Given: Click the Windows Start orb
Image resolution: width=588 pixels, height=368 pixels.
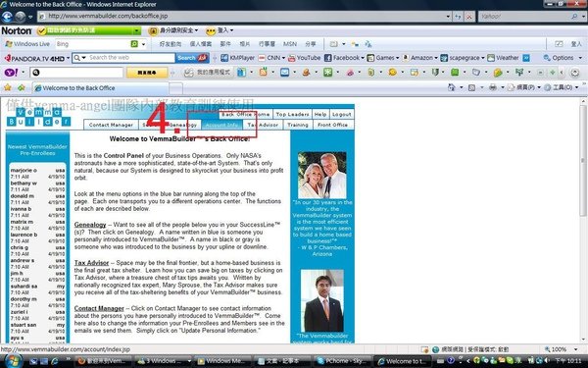Looking at the screenshot, I should tap(13, 360).
